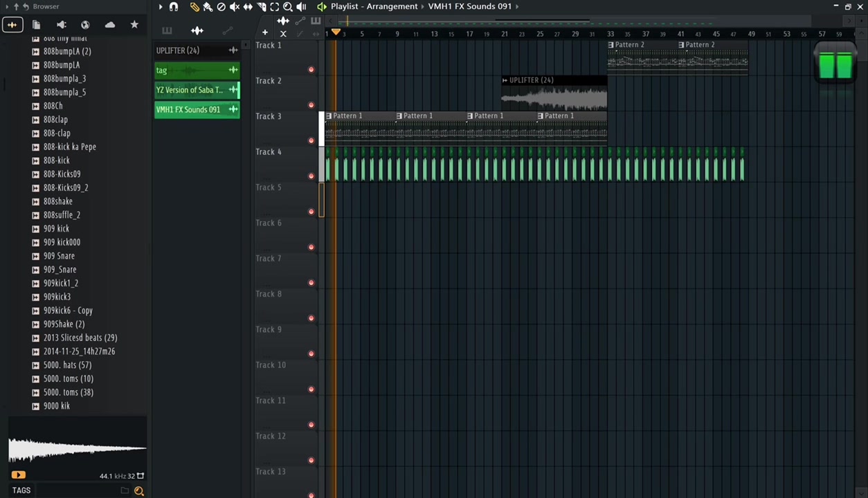
Task: Select the Zoom magnifier tool
Action: click(288, 7)
